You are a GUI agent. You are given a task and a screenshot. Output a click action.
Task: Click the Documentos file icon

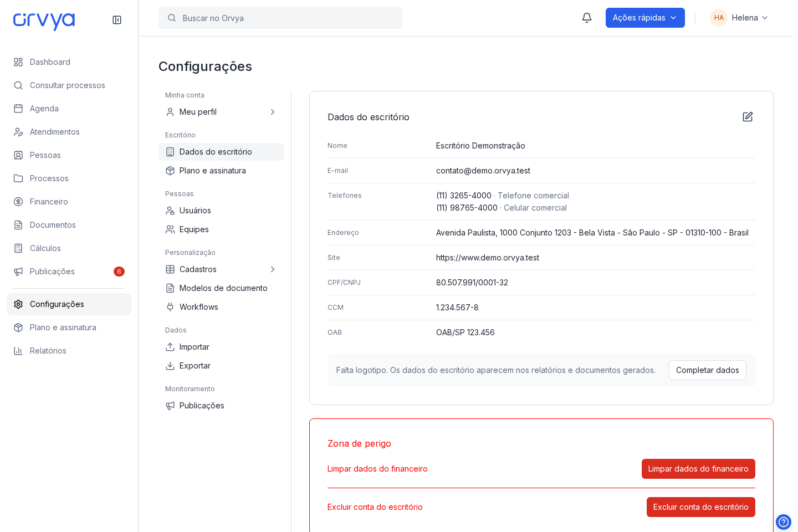point(18,225)
